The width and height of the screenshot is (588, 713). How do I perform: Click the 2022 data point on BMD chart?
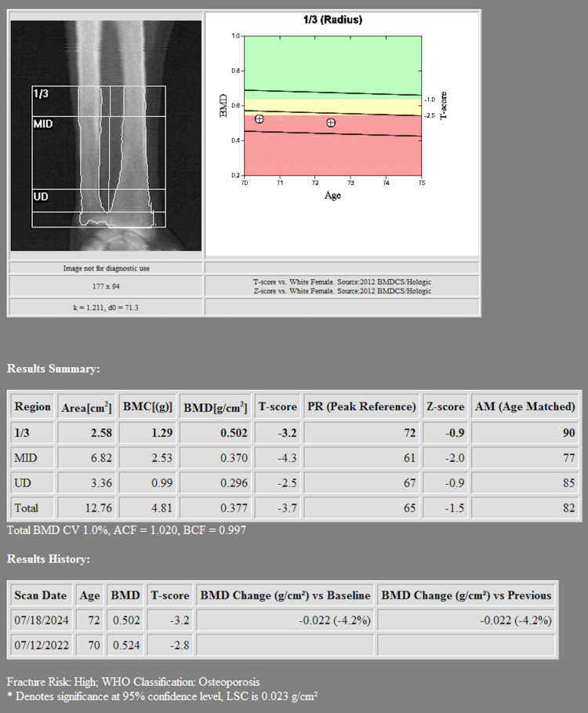coord(259,118)
